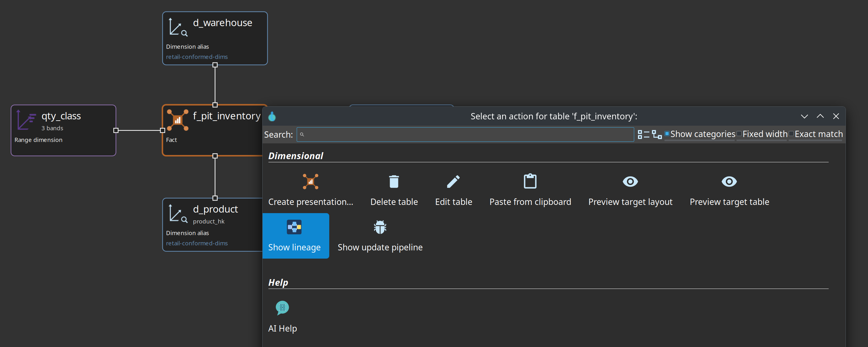Select the qty_class node title

click(61, 116)
